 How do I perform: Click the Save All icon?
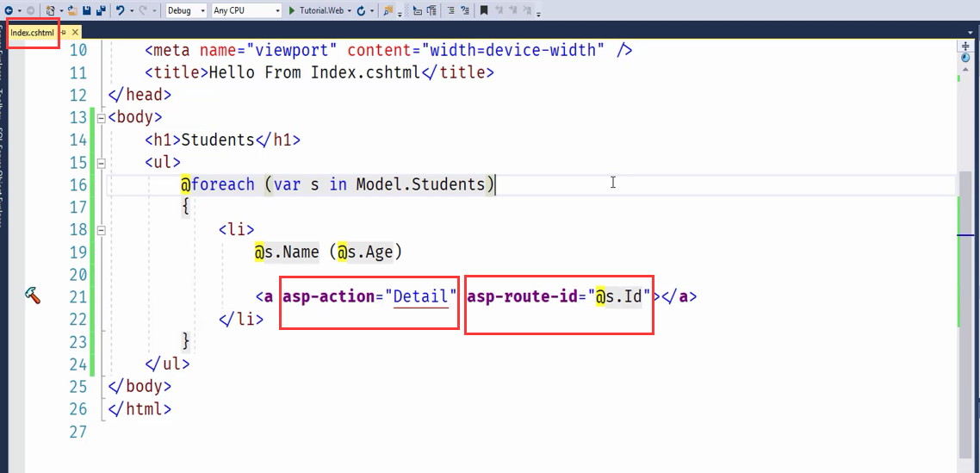click(101, 10)
